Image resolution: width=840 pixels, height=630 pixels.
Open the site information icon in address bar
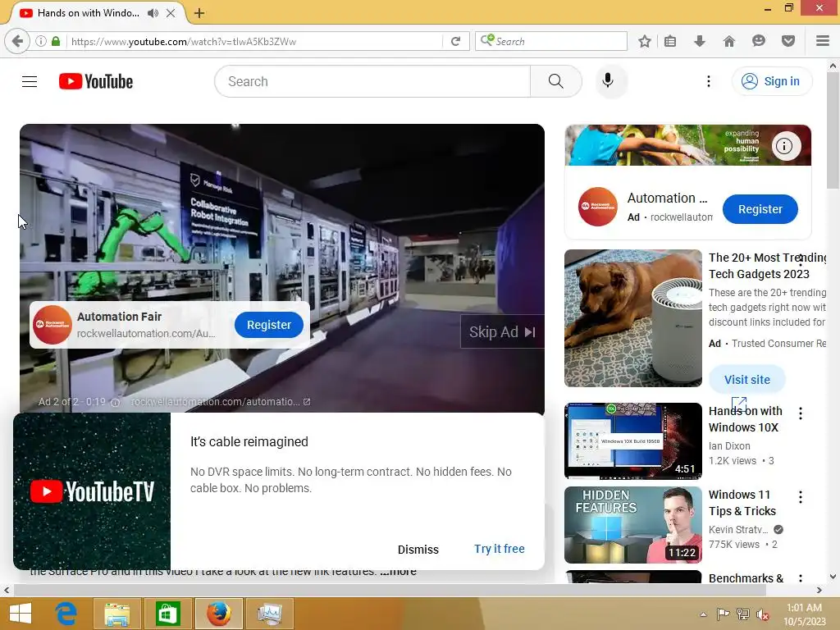tap(41, 41)
